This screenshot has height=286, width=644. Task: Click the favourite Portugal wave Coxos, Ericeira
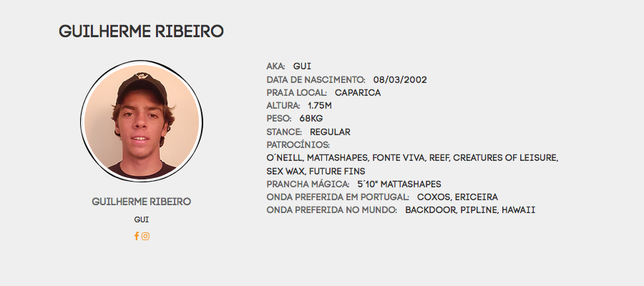(x=457, y=197)
